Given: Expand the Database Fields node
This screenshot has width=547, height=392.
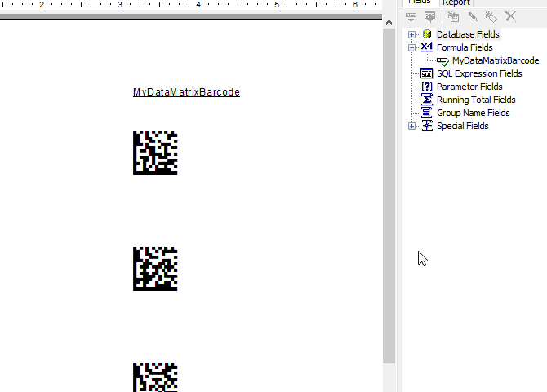Looking at the screenshot, I should point(411,34).
